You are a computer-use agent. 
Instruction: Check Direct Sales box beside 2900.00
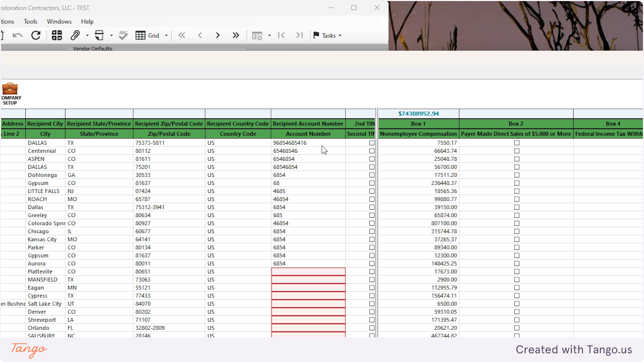coord(517,279)
